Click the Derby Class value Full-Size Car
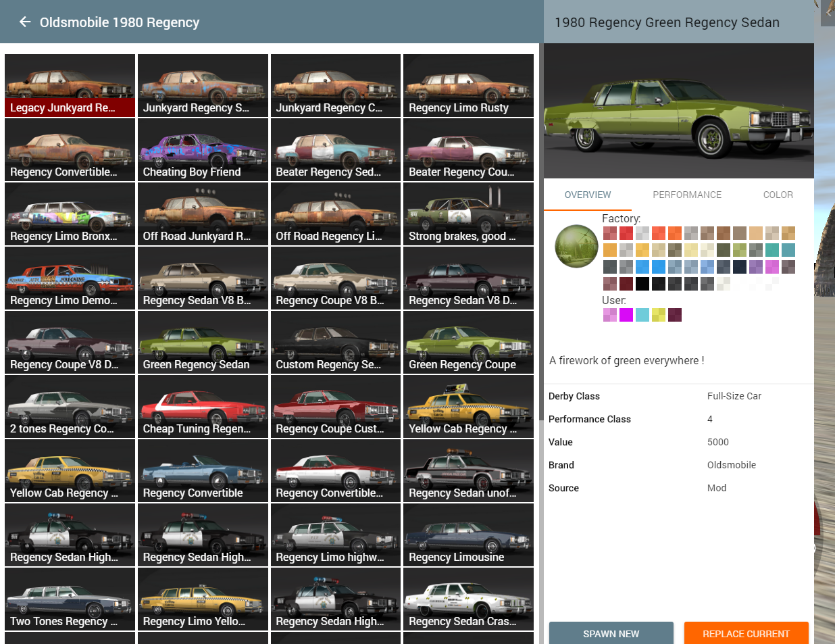The width and height of the screenshot is (835, 644). [x=734, y=396]
